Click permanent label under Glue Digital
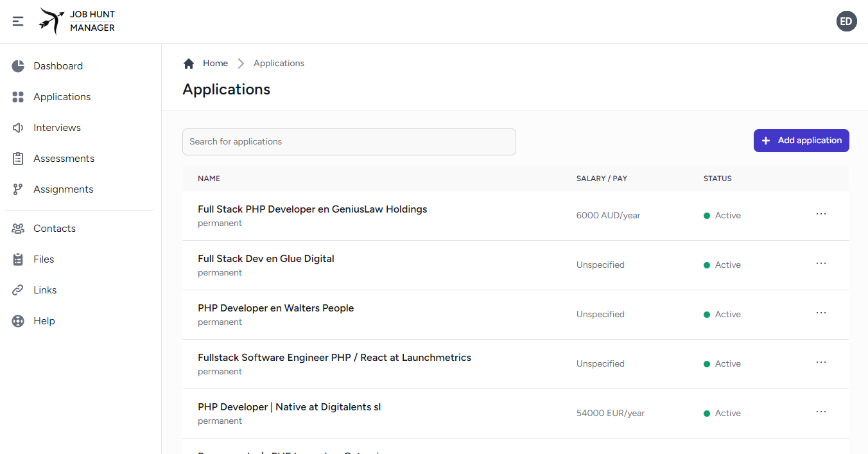Image resolution: width=868 pixels, height=454 pixels. pos(220,273)
